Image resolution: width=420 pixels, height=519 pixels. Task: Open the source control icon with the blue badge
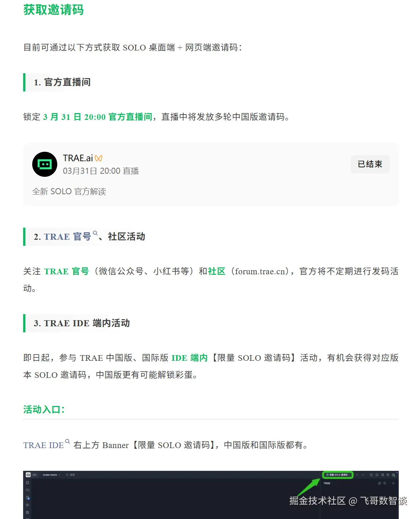[x=28, y=497]
